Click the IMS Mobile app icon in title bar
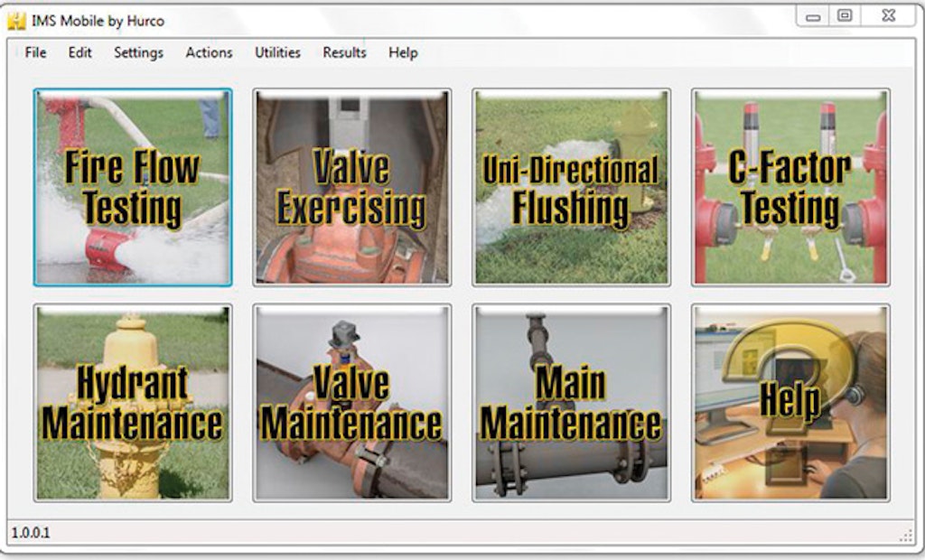Screen dimensions: 925x560 (16, 21)
